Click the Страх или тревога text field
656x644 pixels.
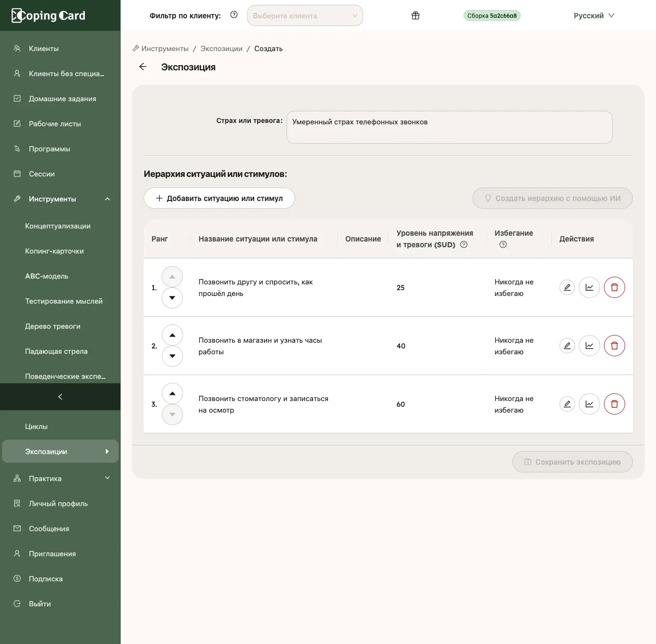pos(449,127)
